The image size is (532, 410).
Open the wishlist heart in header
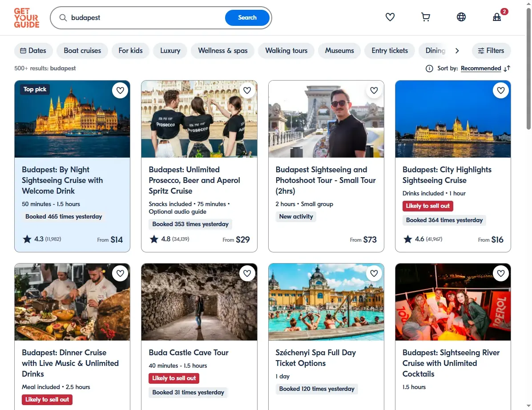390,17
